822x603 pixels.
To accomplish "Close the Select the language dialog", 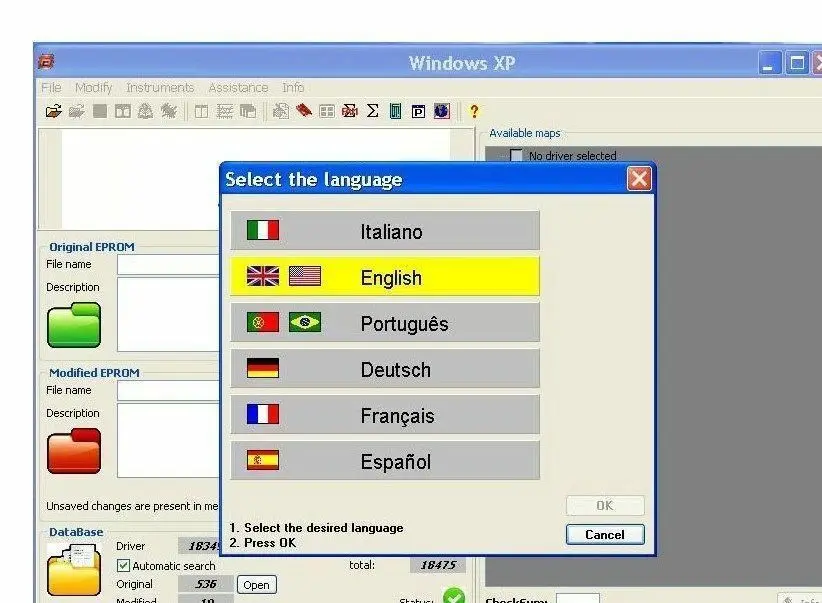I will click(639, 179).
